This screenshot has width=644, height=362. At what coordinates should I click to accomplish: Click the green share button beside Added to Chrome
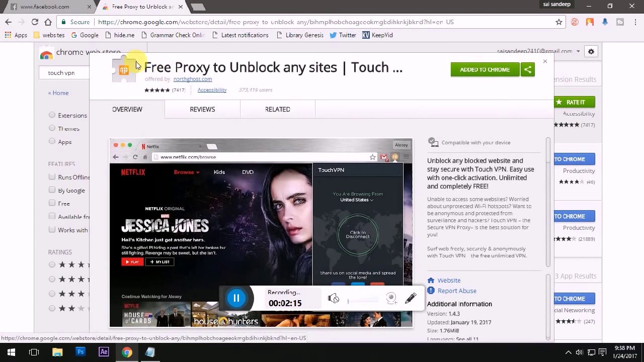coord(527,69)
